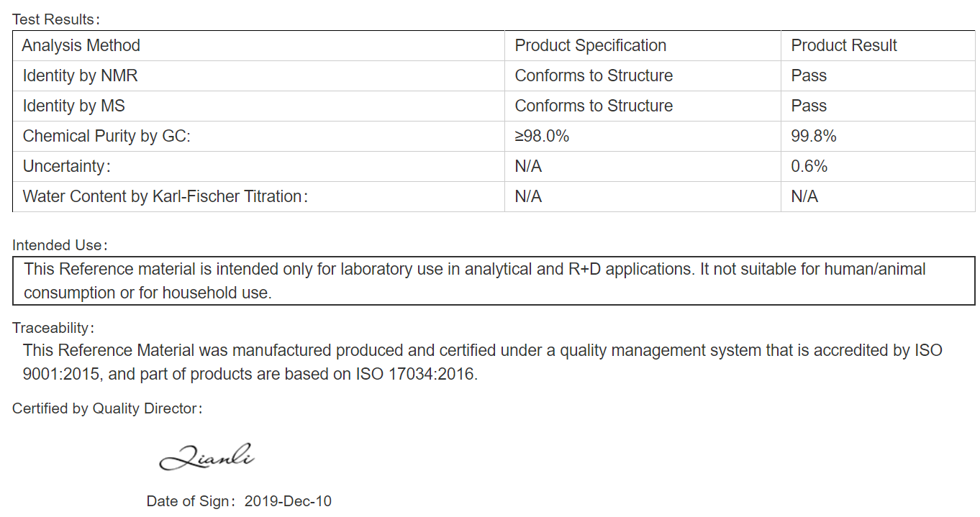
Task: Click the Analysis Method column header
Action: [81, 45]
